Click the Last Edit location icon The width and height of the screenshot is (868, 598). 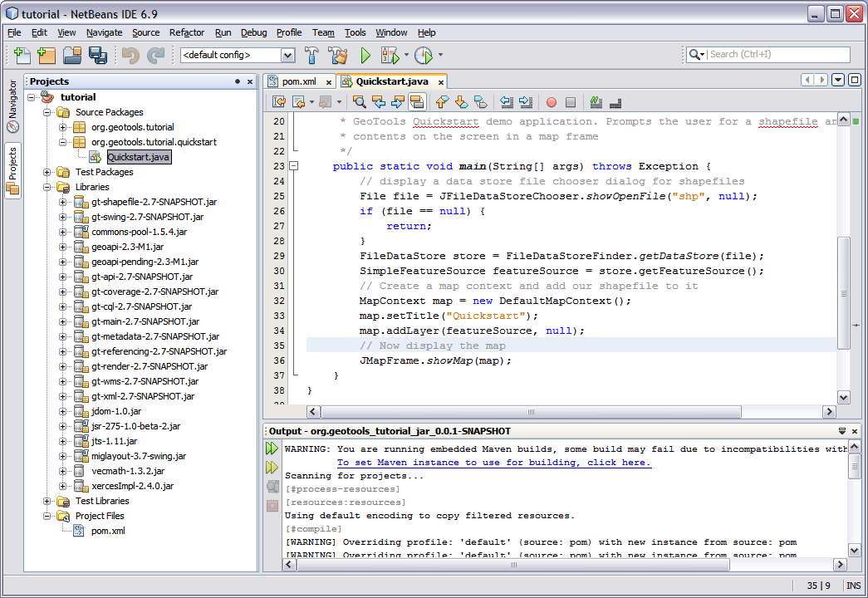point(279,102)
